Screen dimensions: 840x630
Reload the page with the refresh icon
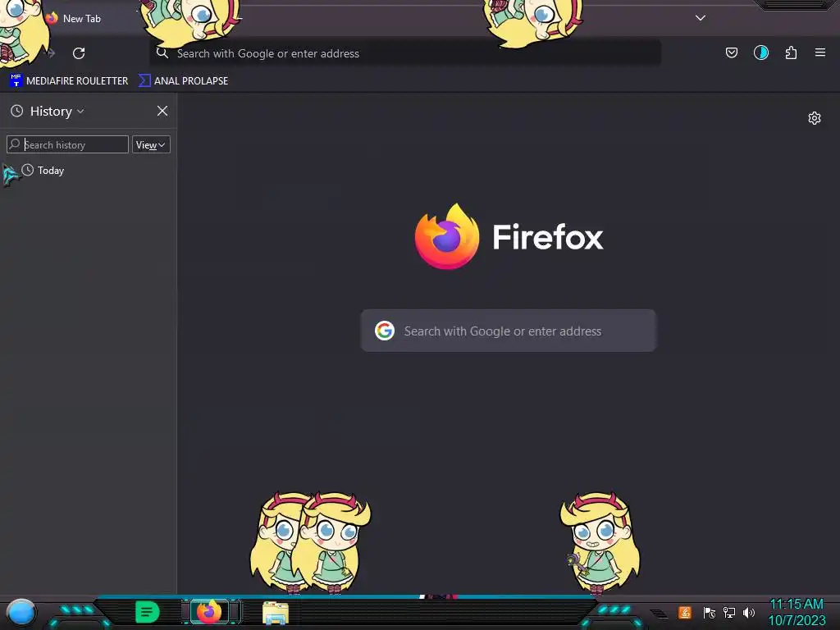pos(79,53)
